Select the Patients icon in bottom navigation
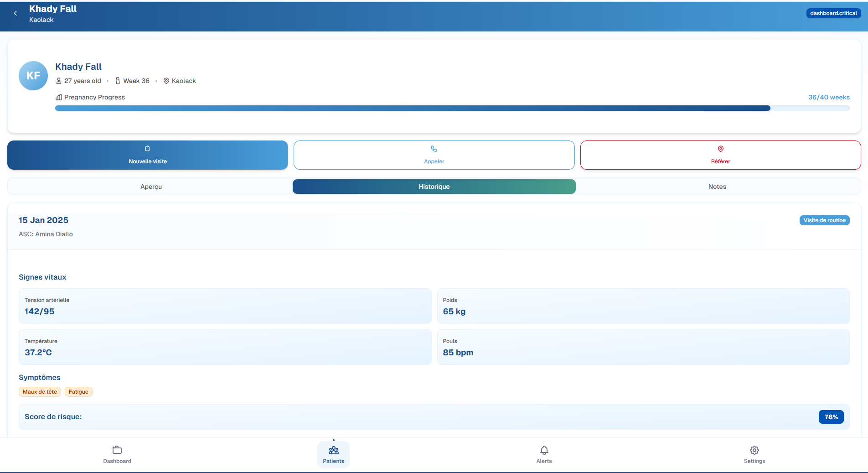This screenshot has height=473, width=868. pyautogui.click(x=333, y=450)
